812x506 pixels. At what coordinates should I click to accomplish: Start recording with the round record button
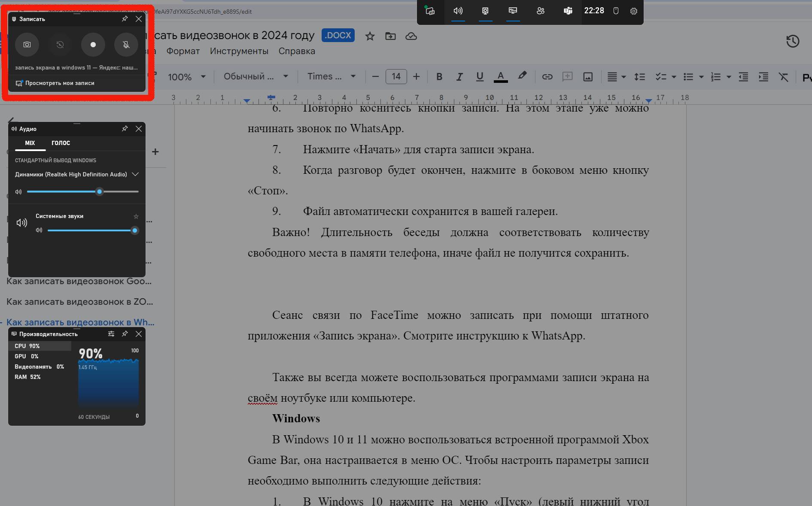pos(93,45)
